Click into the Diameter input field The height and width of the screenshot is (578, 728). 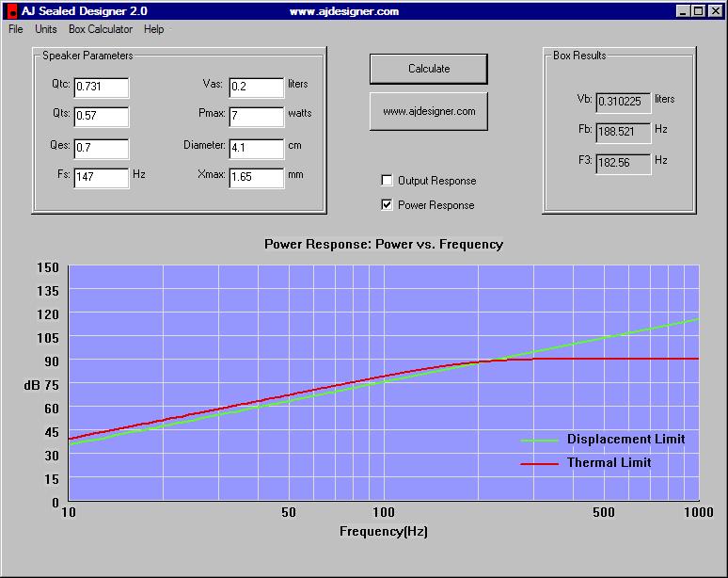pos(256,148)
